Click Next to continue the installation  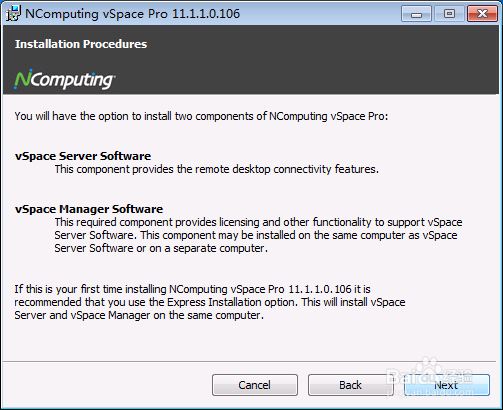(x=447, y=385)
